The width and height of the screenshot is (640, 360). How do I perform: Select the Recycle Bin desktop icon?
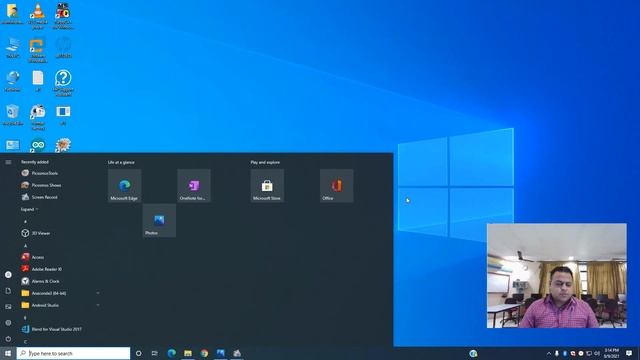pos(13,115)
